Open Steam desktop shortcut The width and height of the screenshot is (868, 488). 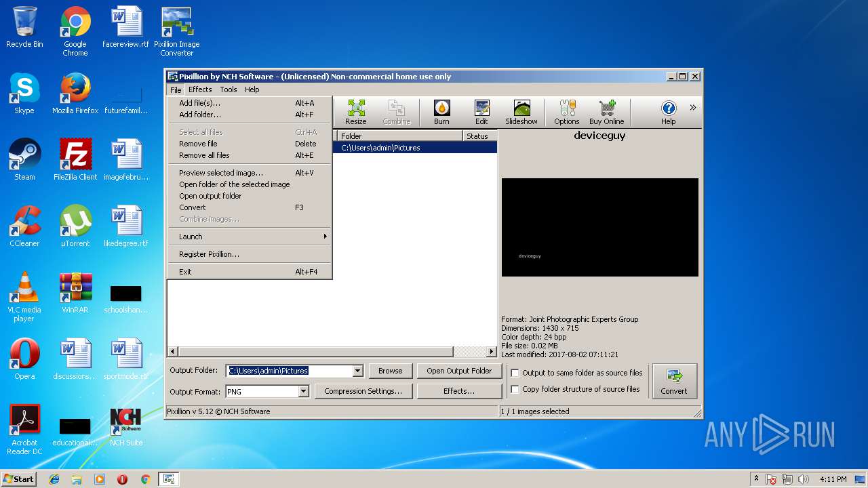point(24,161)
